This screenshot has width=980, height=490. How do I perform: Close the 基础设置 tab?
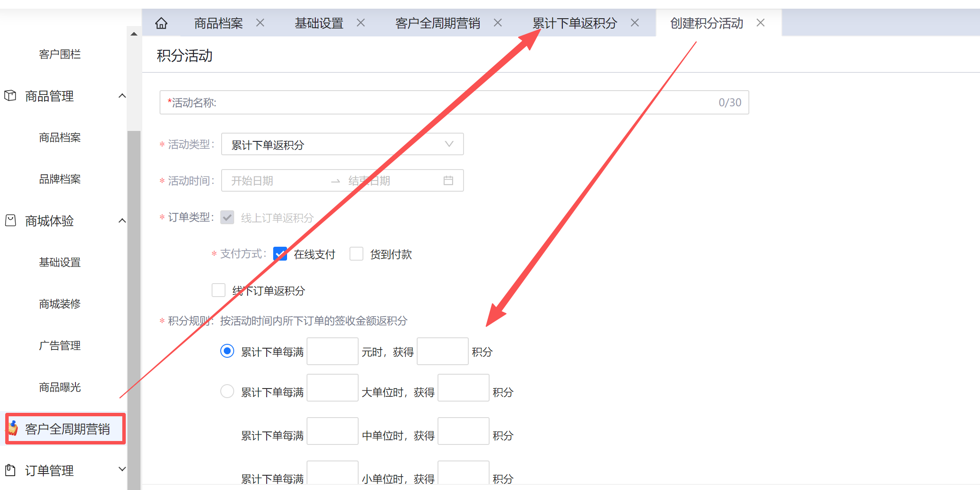click(361, 23)
